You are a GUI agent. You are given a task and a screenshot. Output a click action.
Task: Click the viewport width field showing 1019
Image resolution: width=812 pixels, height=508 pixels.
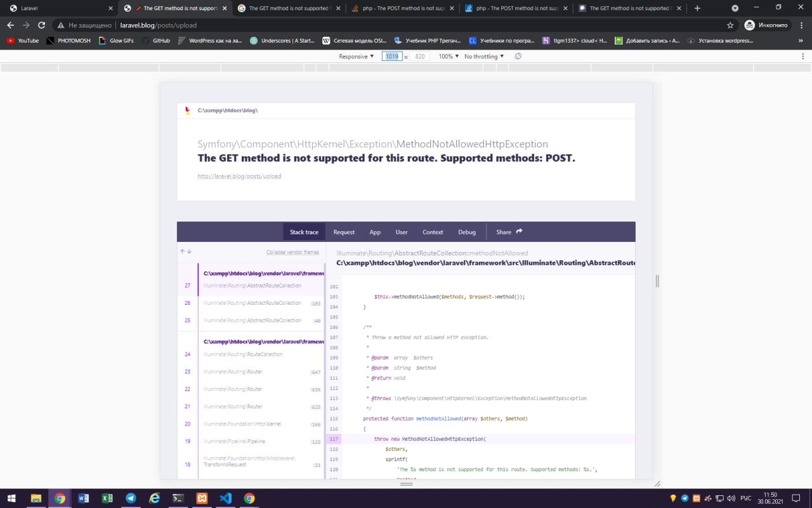[392, 57]
